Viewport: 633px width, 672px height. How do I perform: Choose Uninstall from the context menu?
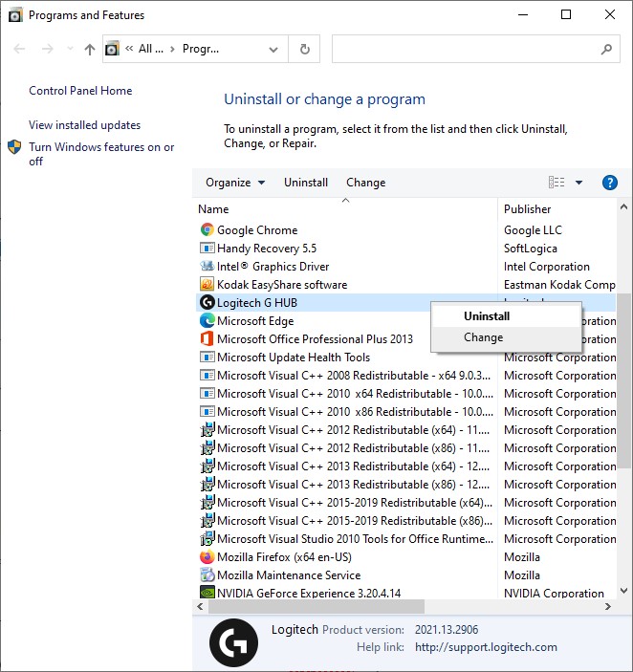(x=506, y=316)
